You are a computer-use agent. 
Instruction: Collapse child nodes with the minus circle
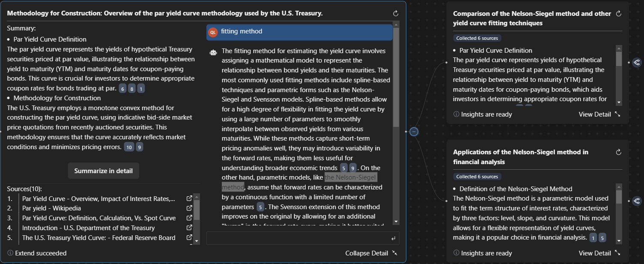[x=414, y=132]
